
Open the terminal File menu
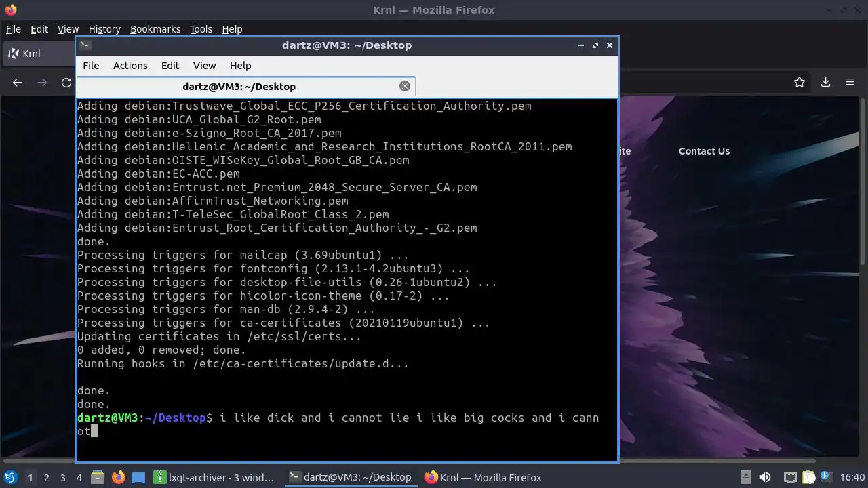[91, 66]
